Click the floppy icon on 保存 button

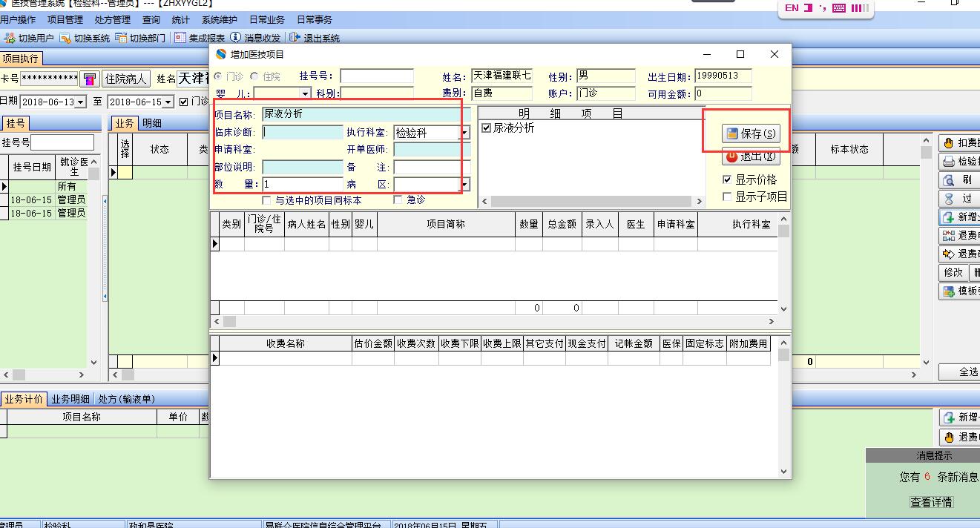pyautogui.click(x=732, y=134)
